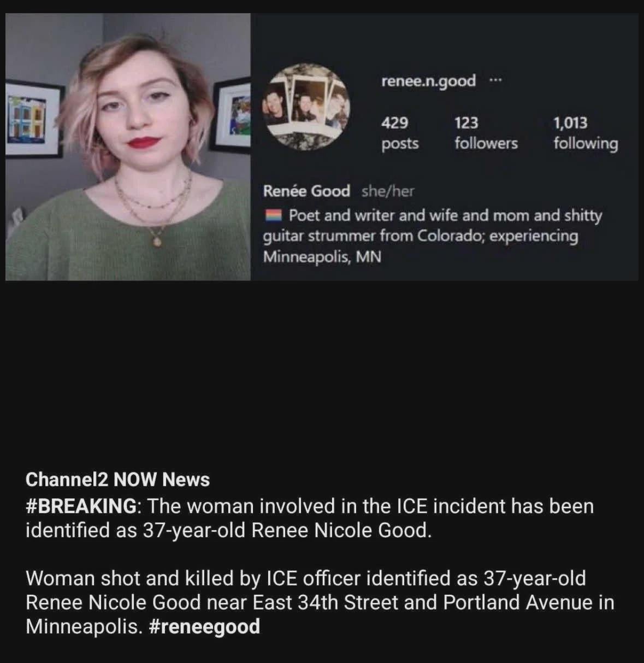Click the renee.n.good username

coord(428,81)
